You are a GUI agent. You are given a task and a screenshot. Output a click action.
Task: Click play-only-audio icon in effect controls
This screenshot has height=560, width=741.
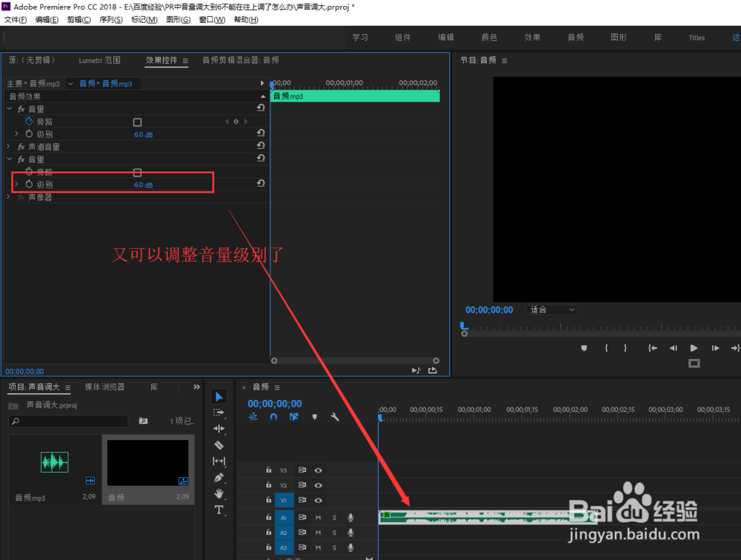tap(416, 370)
